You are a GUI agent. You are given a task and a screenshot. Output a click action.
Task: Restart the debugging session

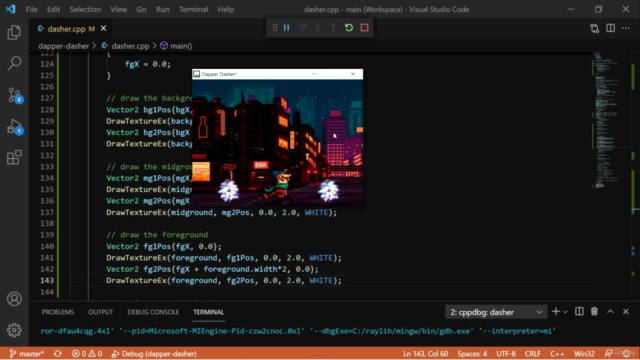pos(349,28)
